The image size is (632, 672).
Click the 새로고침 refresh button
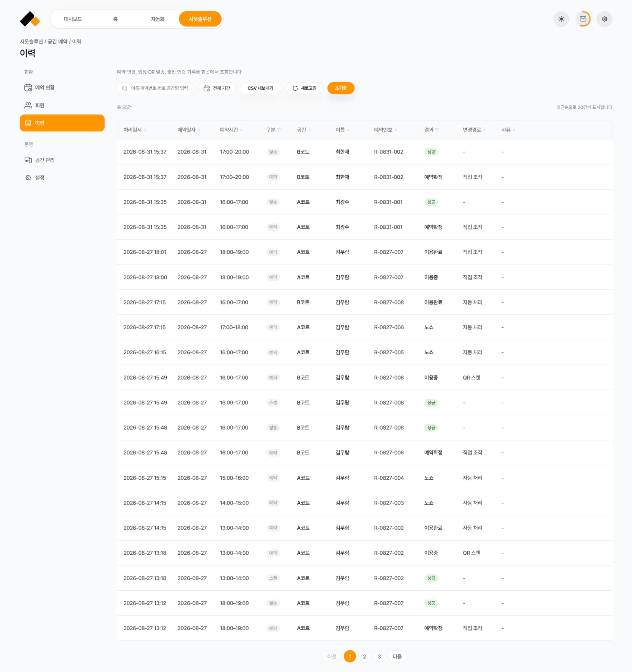[x=304, y=88]
